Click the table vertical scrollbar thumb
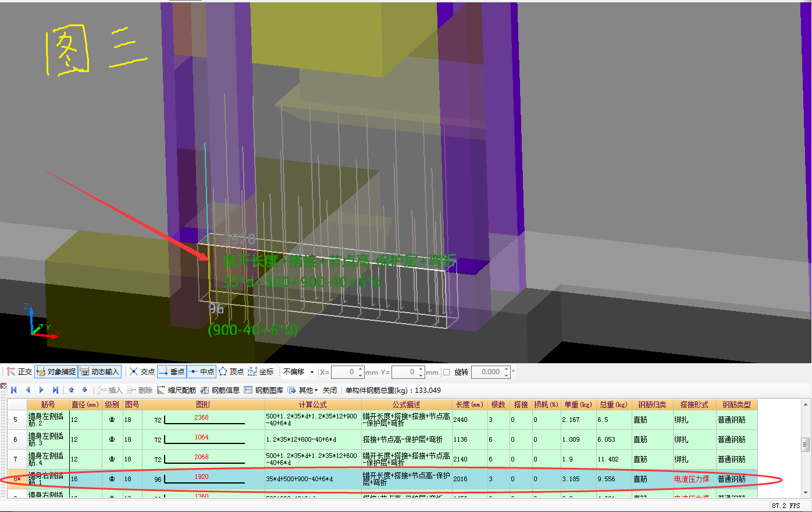 click(x=805, y=445)
